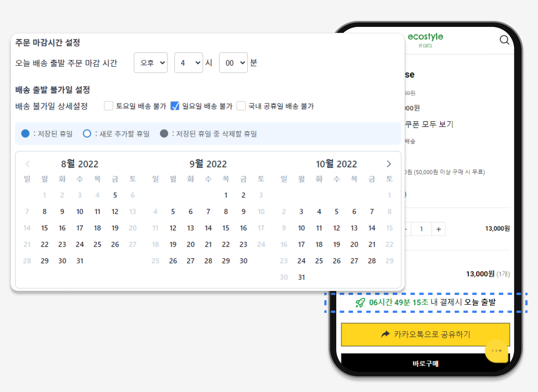This screenshot has width=538, height=392.
Task: Click the search magnifier icon
Action: click(504, 40)
